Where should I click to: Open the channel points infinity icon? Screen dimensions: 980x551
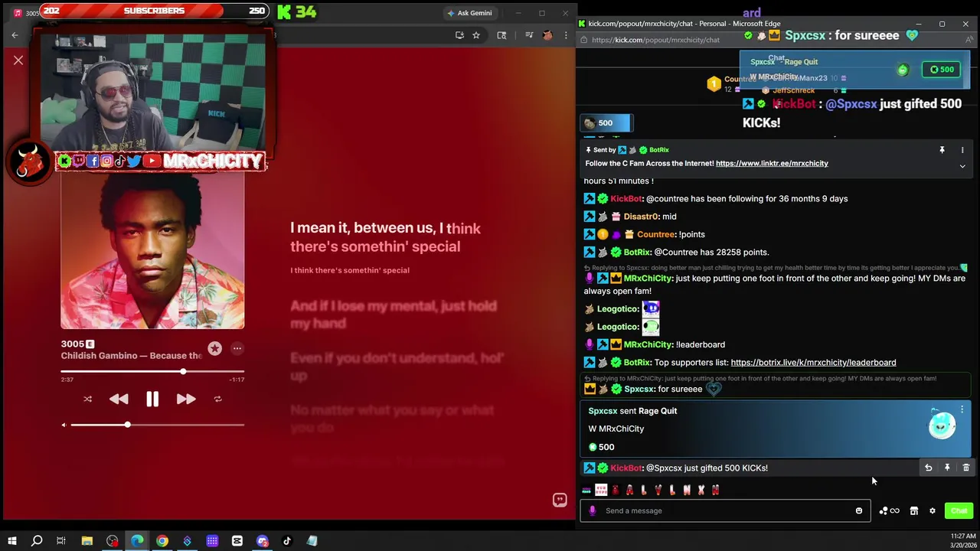pos(889,510)
